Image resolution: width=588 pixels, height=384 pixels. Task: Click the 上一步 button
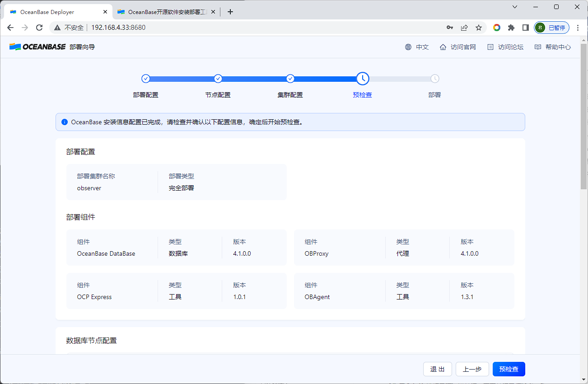coord(472,369)
